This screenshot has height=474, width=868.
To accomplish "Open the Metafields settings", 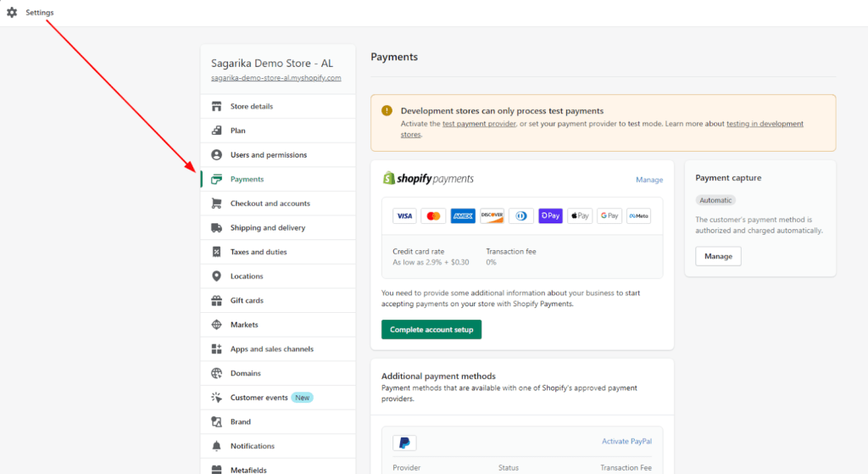I will [278, 468].
